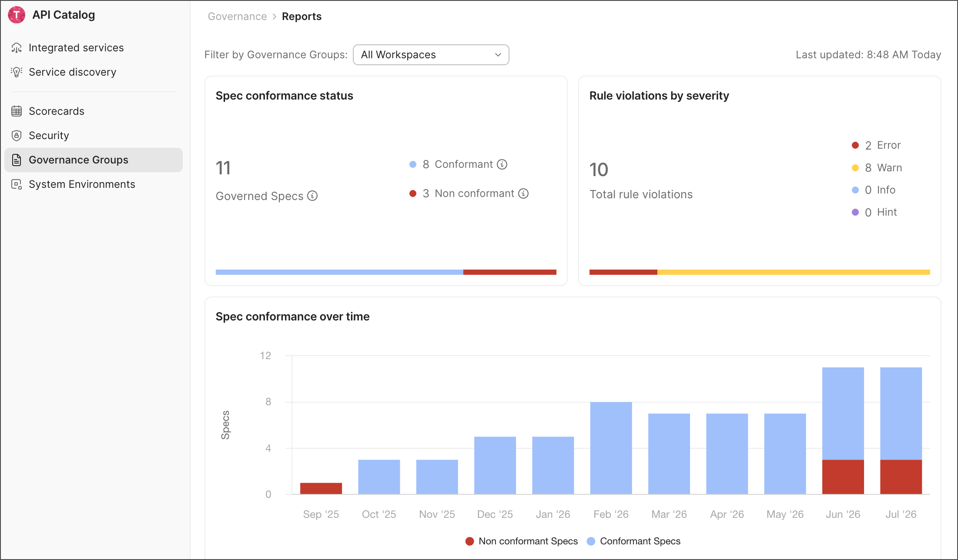Click the Nov '25 bar in chart
This screenshot has height=560, width=958.
437,477
